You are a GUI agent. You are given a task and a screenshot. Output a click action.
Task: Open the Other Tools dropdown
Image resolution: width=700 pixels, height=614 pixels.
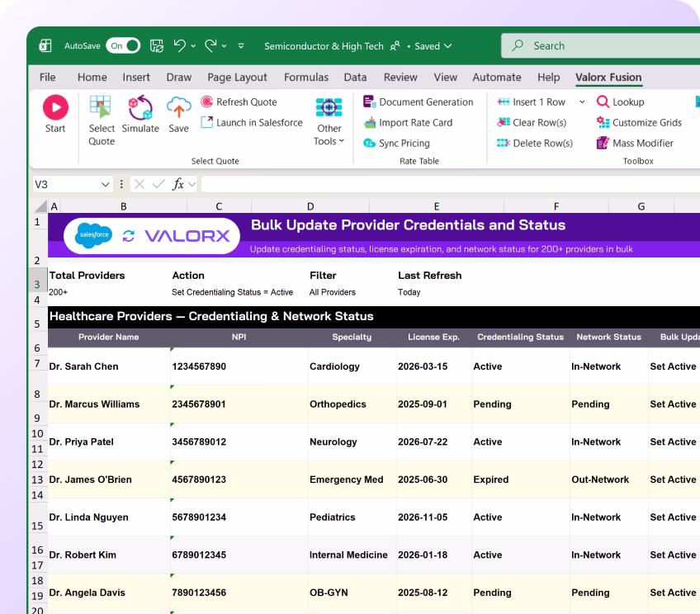tap(329, 121)
